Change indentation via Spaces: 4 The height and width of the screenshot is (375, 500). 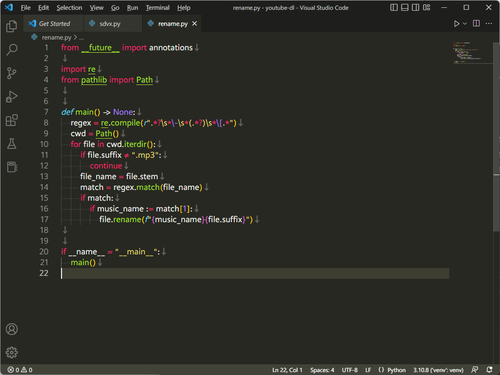(322, 370)
